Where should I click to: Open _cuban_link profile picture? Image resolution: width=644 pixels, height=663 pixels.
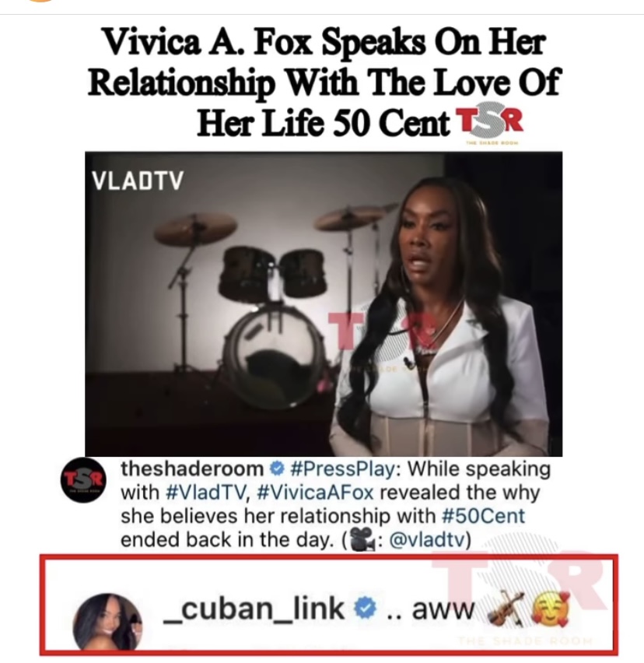coord(107,622)
